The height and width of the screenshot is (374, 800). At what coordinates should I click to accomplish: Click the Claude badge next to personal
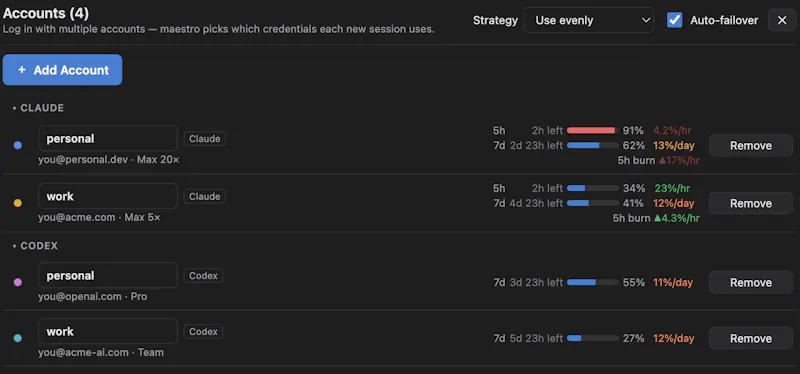coord(205,139)
